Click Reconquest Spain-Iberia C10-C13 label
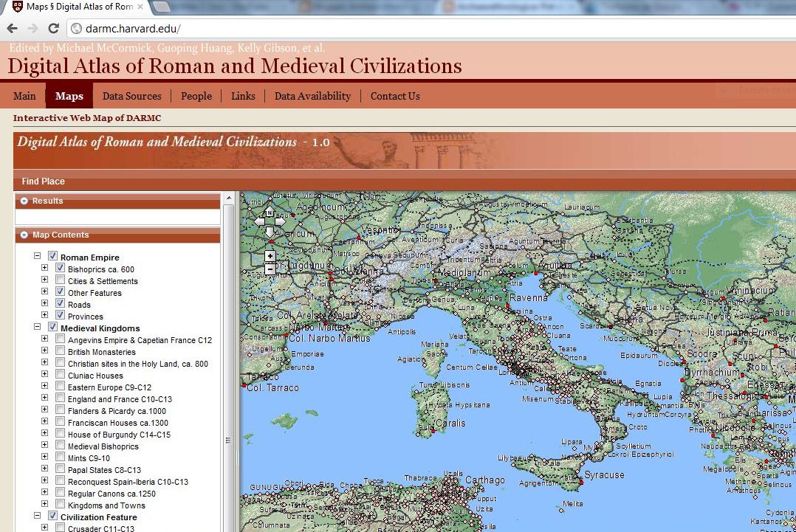Viewport: 796px width, 532px height. 128,482
